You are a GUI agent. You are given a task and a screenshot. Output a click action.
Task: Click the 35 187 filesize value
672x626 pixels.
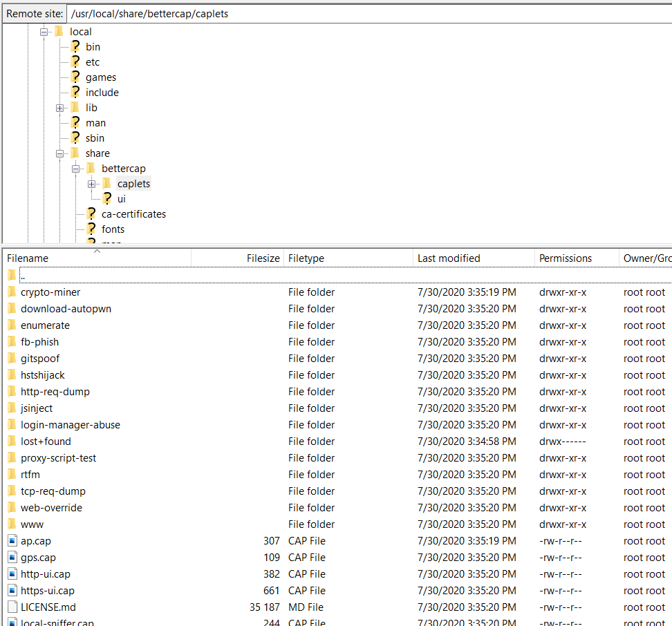[x=265, y=607]
